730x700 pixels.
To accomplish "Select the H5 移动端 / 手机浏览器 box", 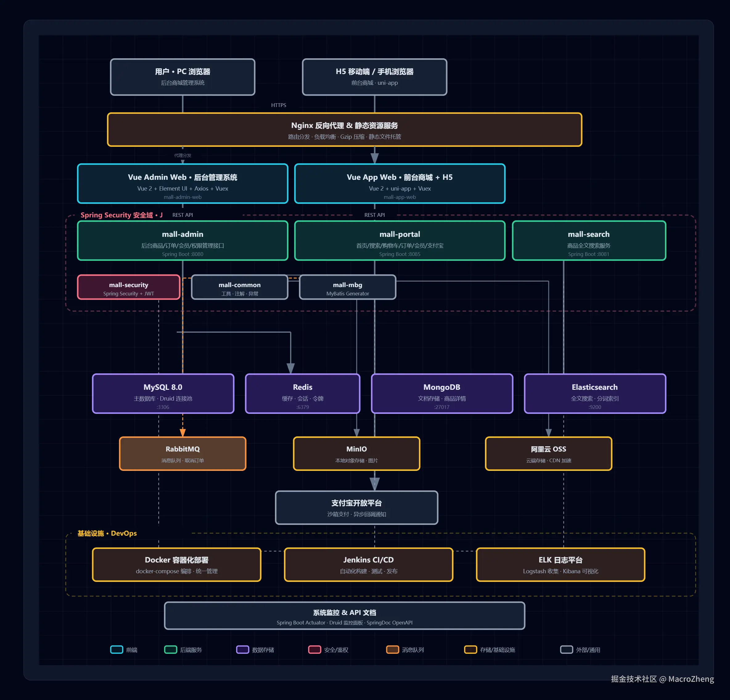I will click(x=374, y=77).
